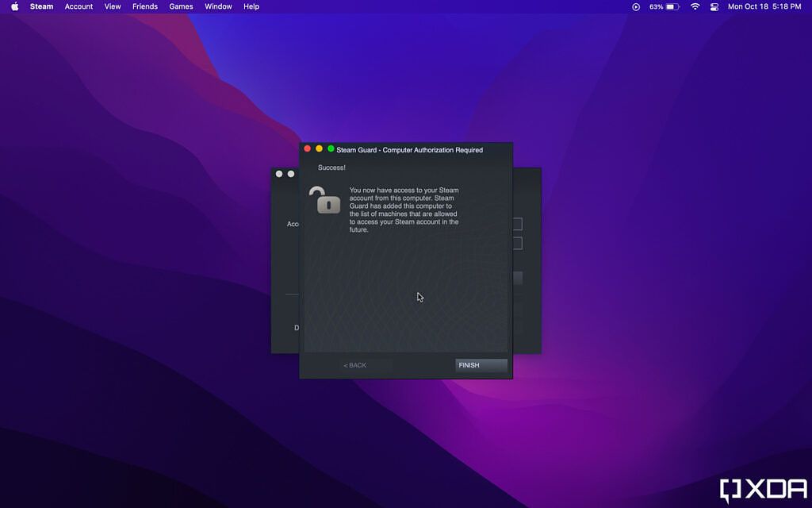Screen dimensions: 812x508
Task: Click the Steam Guard dialog title bar
Action: (x=408, y=149)
